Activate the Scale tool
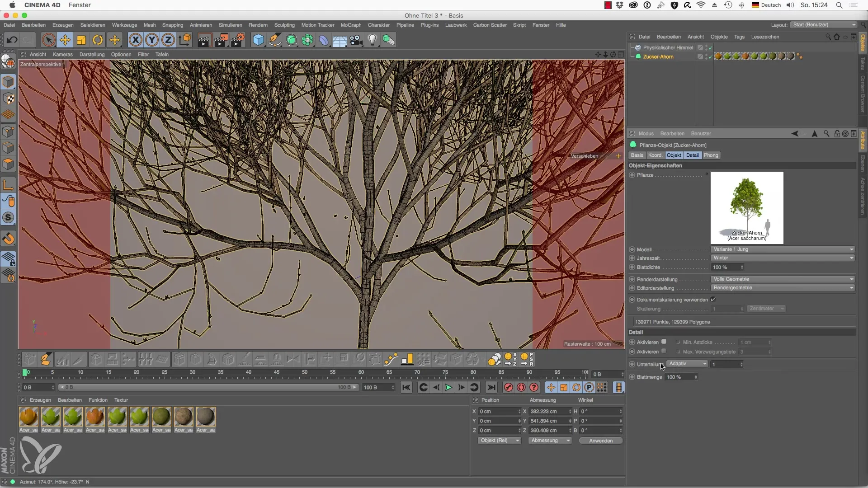The image size is (868, 488). click(81, 40)
